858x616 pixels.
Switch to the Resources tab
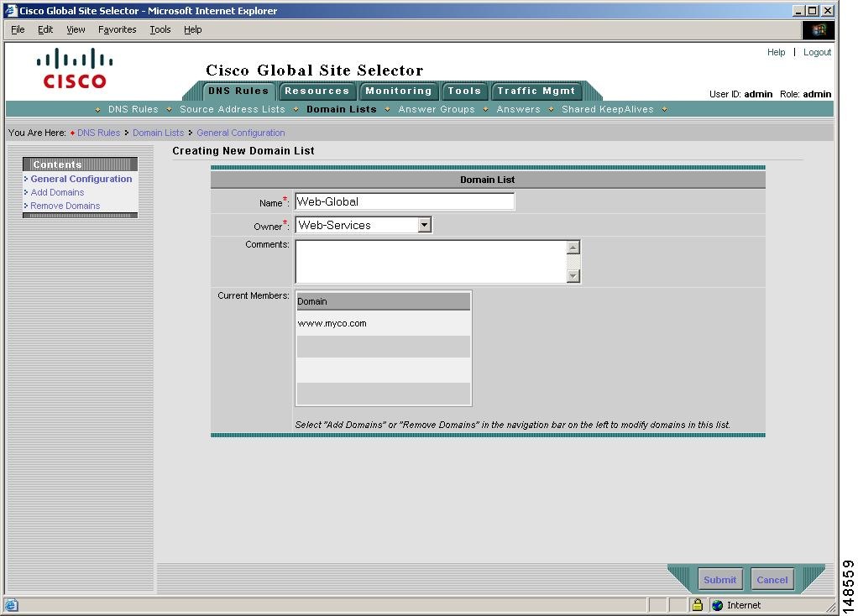tap(317, 91)
